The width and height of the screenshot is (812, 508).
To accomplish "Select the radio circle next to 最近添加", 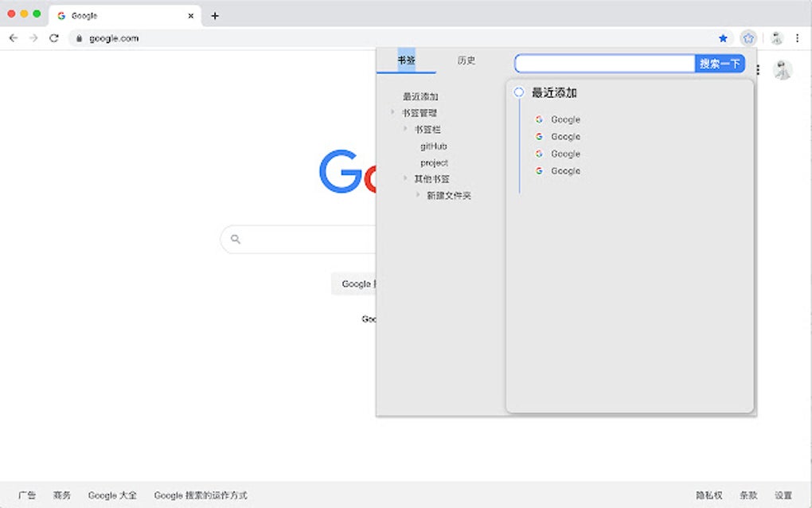I will pos(519,92).
